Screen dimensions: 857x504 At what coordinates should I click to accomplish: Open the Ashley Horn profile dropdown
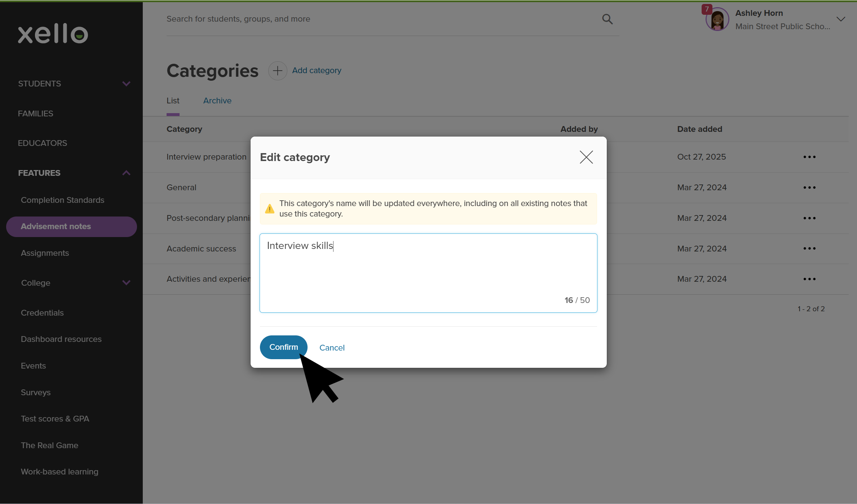pyautogui.click(x=841, y=19)
